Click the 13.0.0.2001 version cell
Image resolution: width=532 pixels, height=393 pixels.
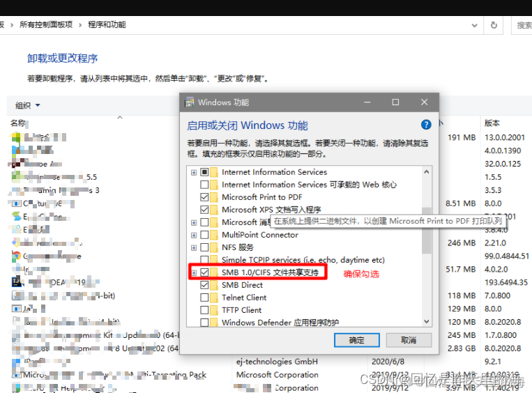tap(505, 137)
